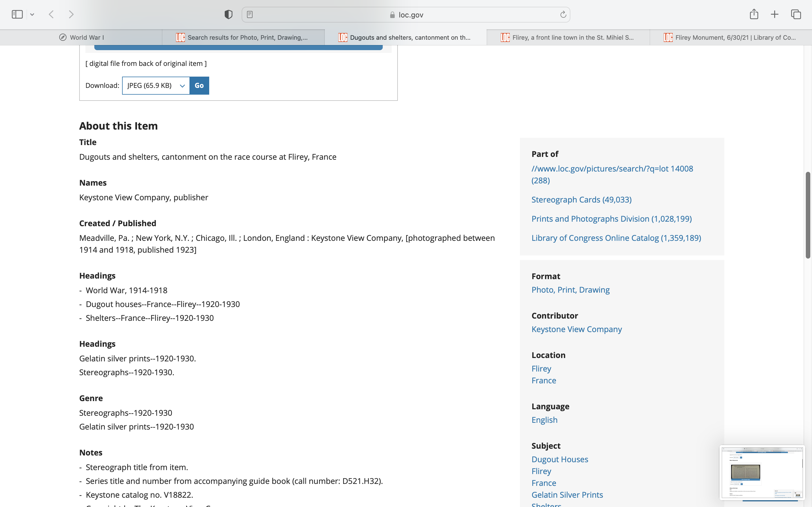Open the Stereograph Cards collection link
This screenshot has width=812, height=507.
click(x=581, y=199)
